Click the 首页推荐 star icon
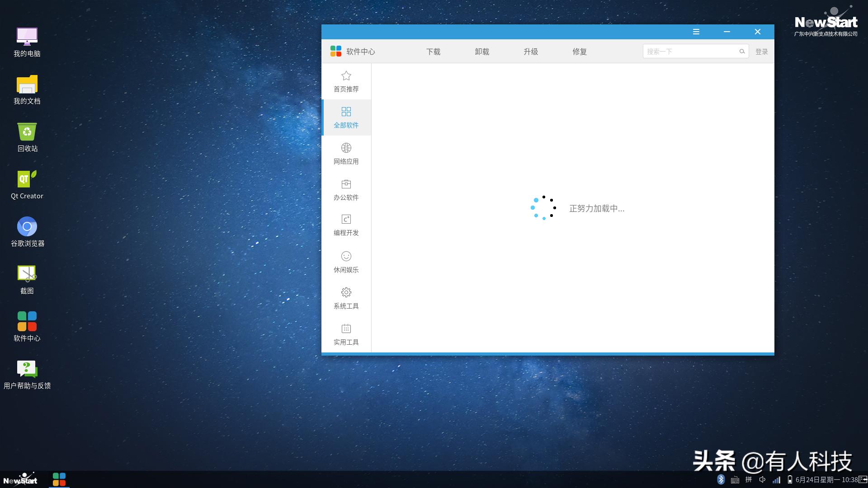The image size is (868, 488). (x=346, y=76)
